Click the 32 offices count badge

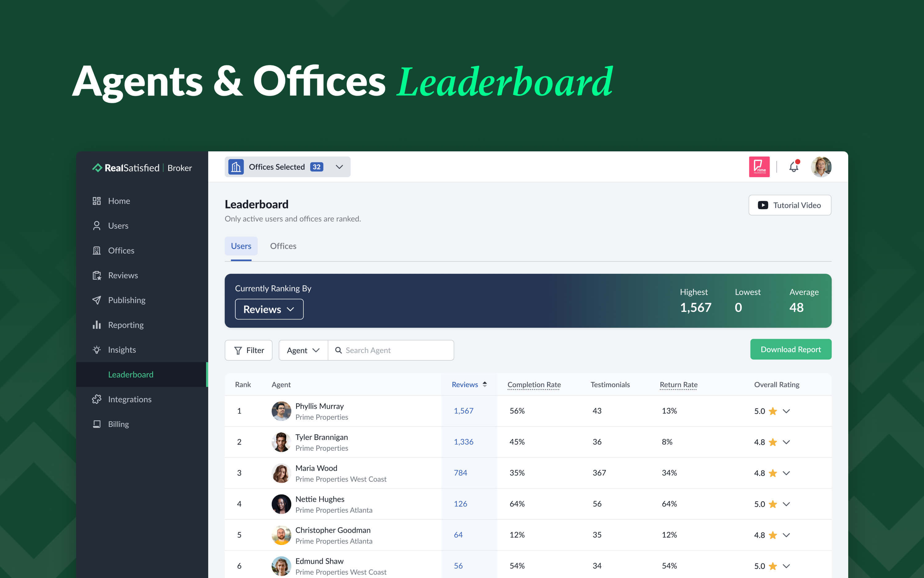(317, 167)
